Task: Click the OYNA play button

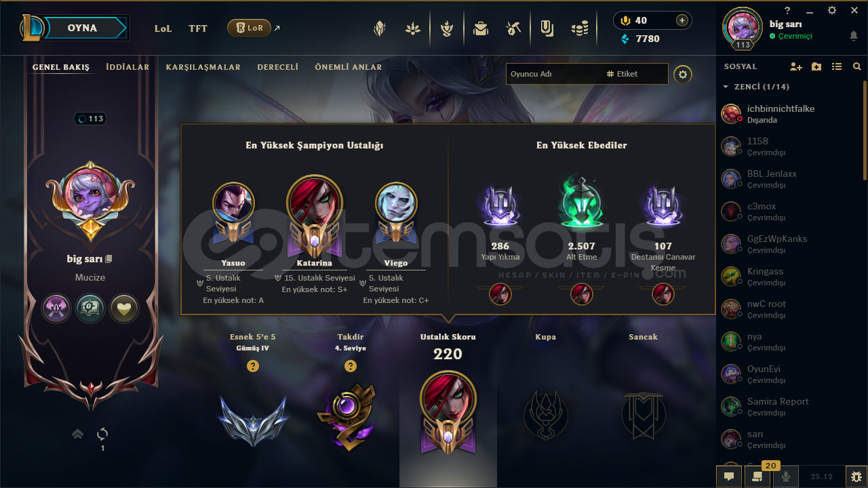Action: [x=82, y=28]
